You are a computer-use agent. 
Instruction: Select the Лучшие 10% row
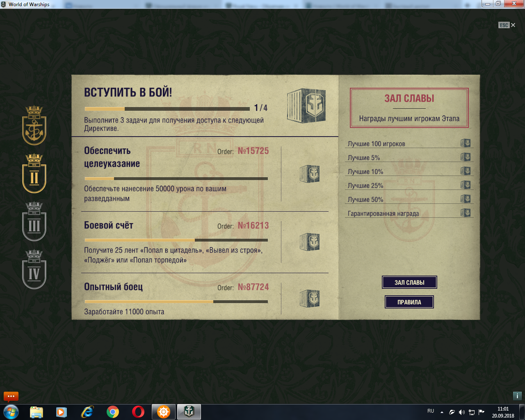click(x=409, y=171)
